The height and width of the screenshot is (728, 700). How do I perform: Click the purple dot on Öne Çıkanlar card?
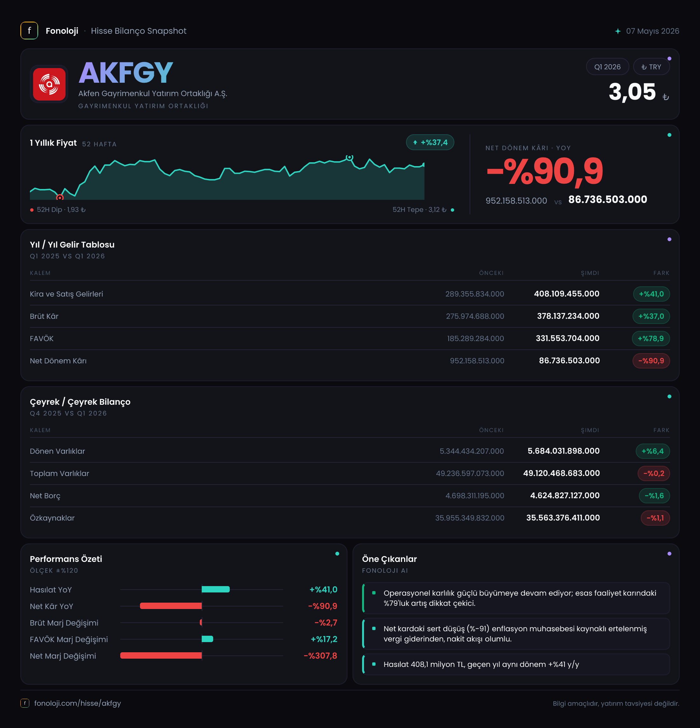[x=669, y=553]
